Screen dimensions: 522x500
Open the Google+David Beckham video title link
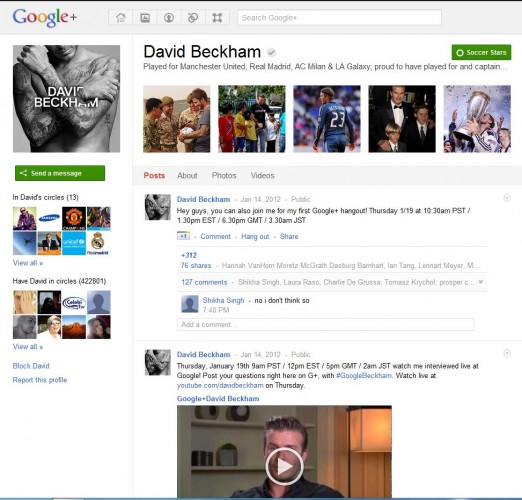click(218, 399)
